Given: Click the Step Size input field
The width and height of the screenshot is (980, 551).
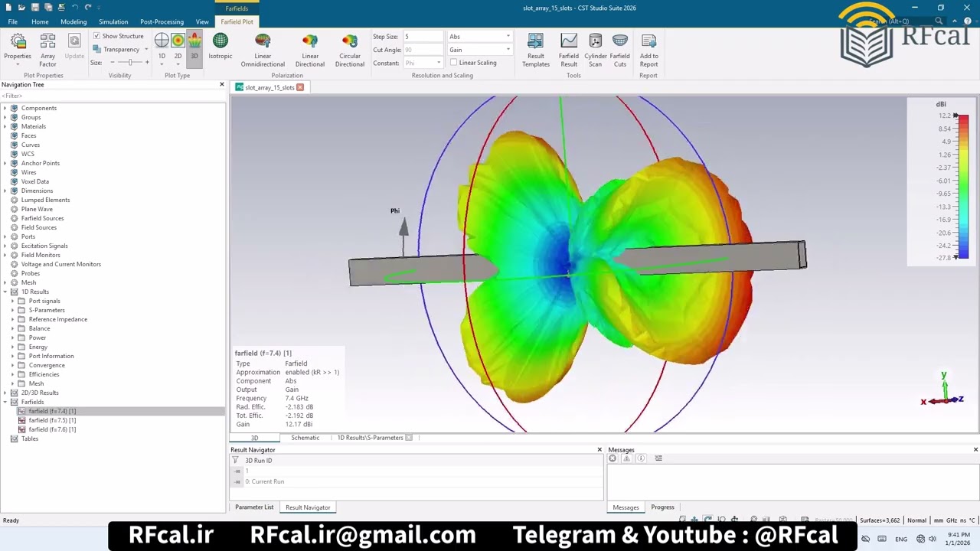Looking at the screenshot, I should [x=423, y=37].
